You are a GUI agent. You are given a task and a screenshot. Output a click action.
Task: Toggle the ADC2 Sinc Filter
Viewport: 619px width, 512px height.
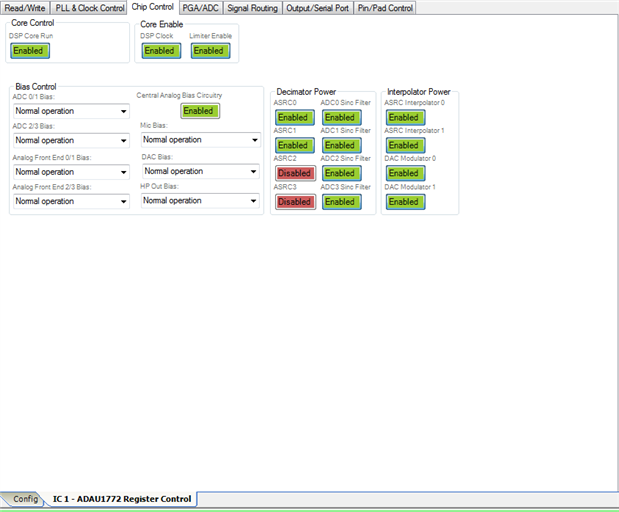coord(341,173)
